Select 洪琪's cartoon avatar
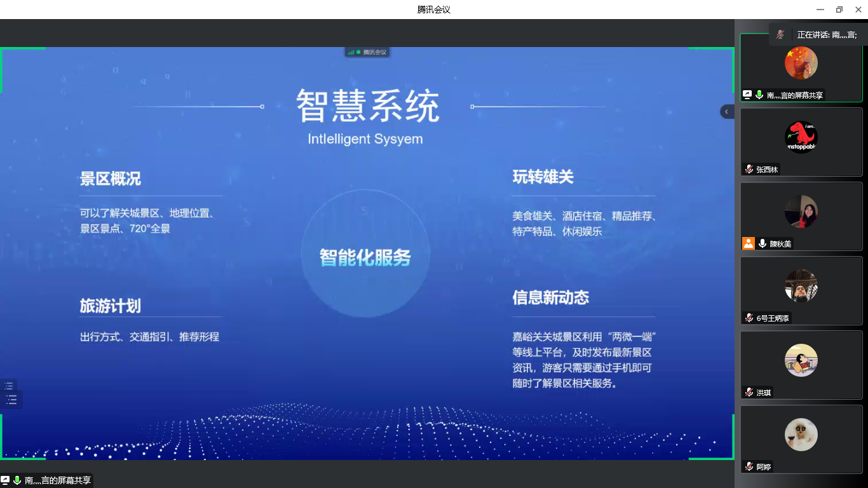Screen dimensions: 868x488 tap(801, 360)
